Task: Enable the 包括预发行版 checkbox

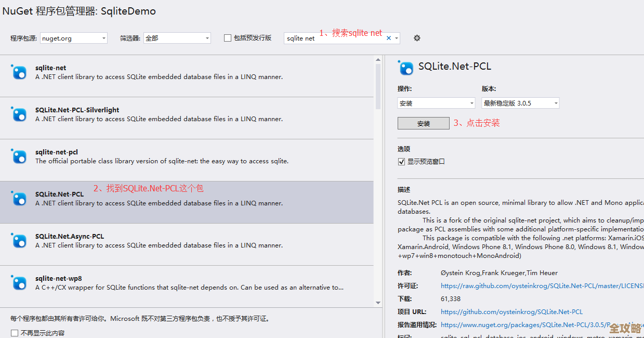Action: (x=227, y=37)
